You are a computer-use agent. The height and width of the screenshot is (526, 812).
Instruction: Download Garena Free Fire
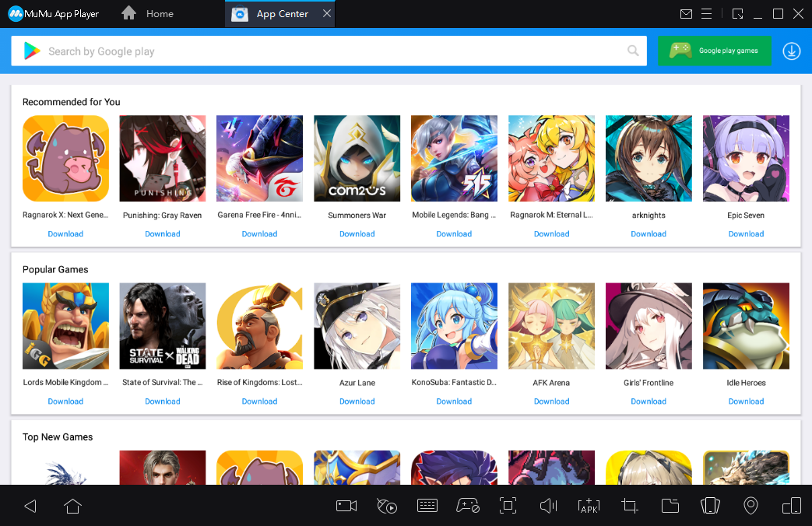click(x=259, y=234)
